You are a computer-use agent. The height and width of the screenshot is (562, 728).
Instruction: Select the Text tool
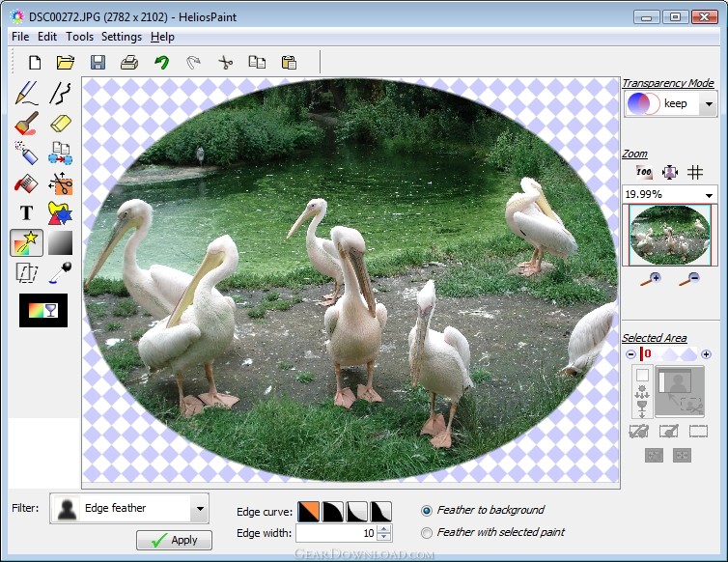26,213
